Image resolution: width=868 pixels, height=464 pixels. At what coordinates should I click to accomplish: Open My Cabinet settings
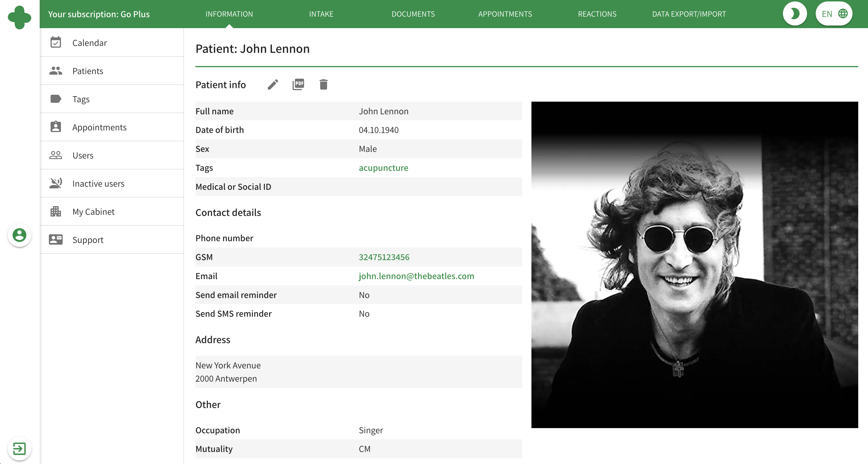93,211
